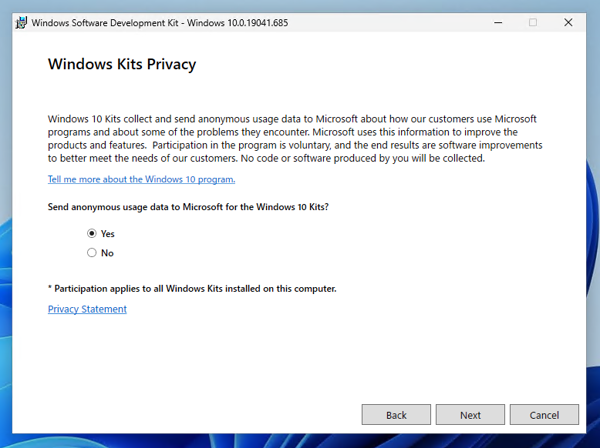Open Tell me more about the Windows 10 program link

[x=141, y=179]
